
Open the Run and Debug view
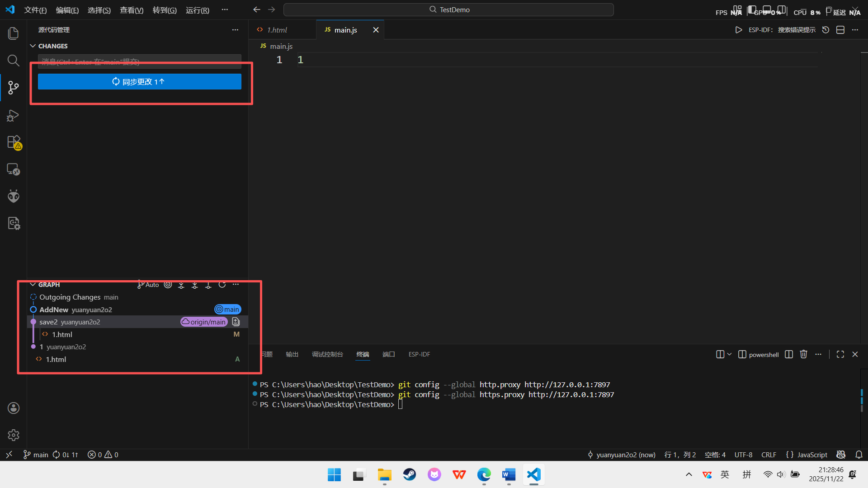pos(13,116)
